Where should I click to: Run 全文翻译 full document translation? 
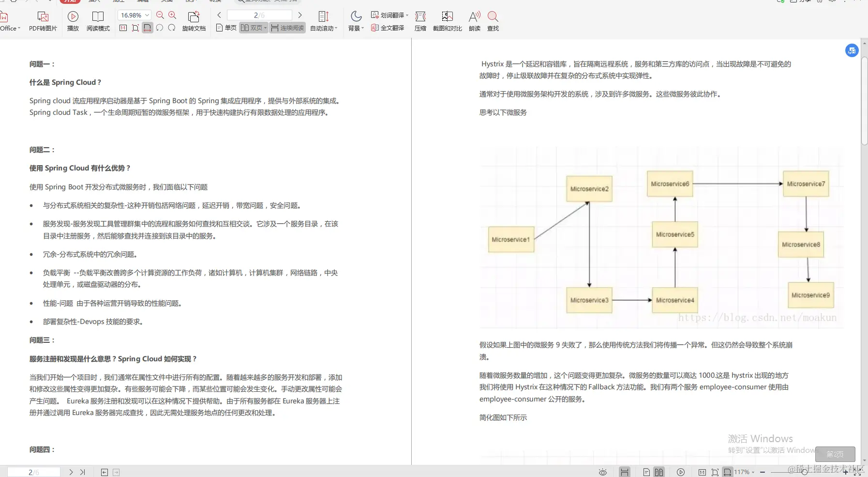pyautogui.click(x=388, y=28)
